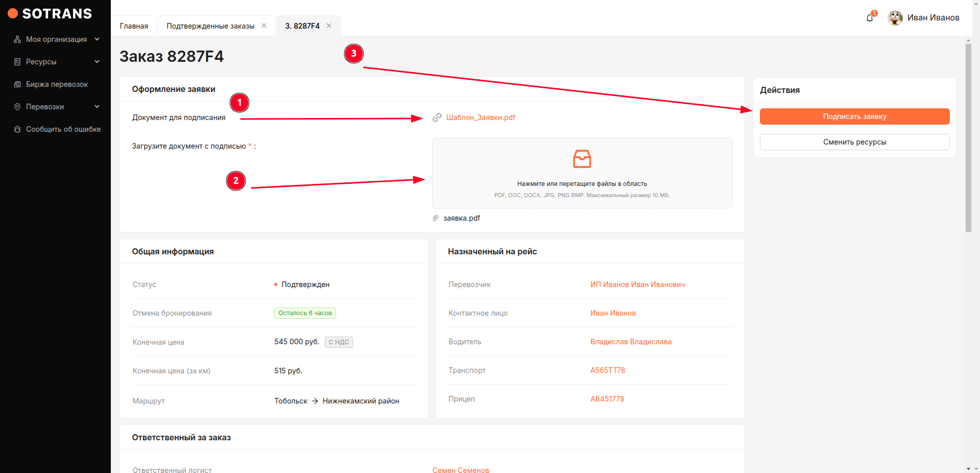980x473 pixels.
Task: Click the upload inbox icon
Action: point(582,159)
